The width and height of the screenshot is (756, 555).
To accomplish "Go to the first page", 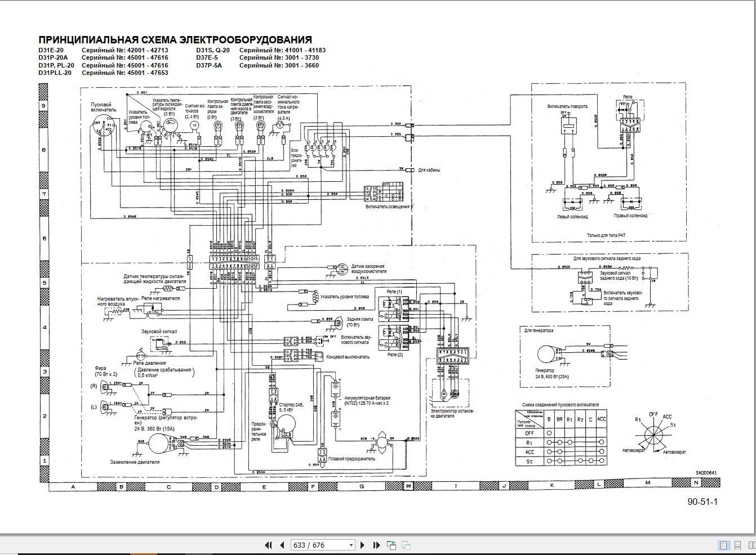I will pyautogui.click(x=268, y=545).
